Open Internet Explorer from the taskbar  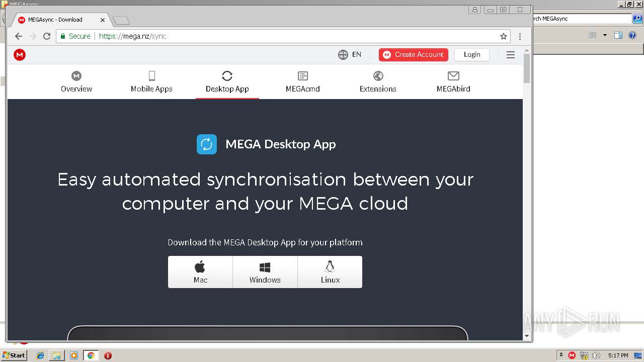coord(40,355)
